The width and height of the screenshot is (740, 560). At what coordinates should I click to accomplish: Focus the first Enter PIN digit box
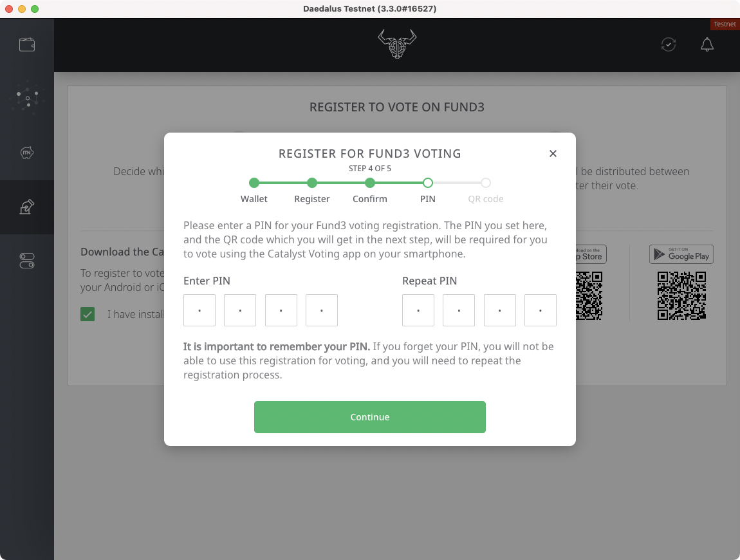(199, 310)
